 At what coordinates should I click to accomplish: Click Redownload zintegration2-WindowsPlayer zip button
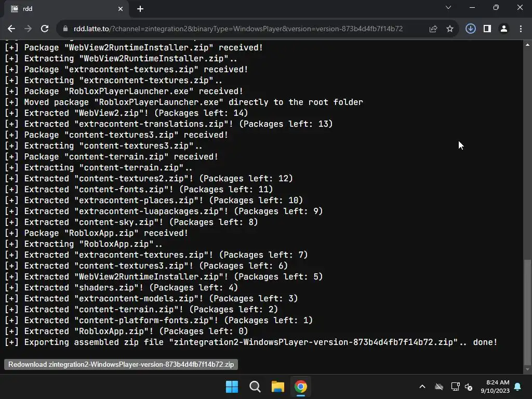tap(121, 364)
